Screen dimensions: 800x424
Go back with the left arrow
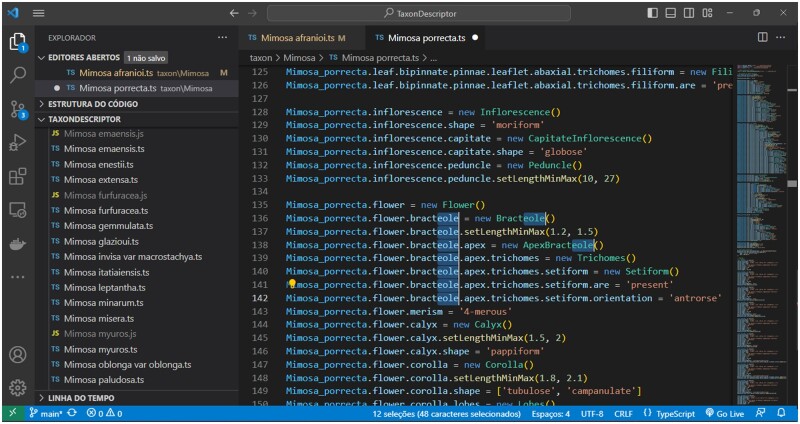(234, 13)
